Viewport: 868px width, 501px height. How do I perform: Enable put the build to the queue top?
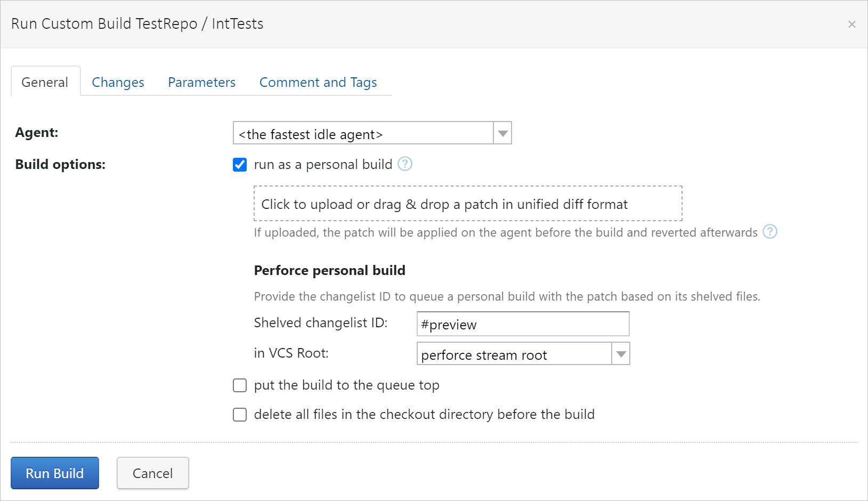240,385
